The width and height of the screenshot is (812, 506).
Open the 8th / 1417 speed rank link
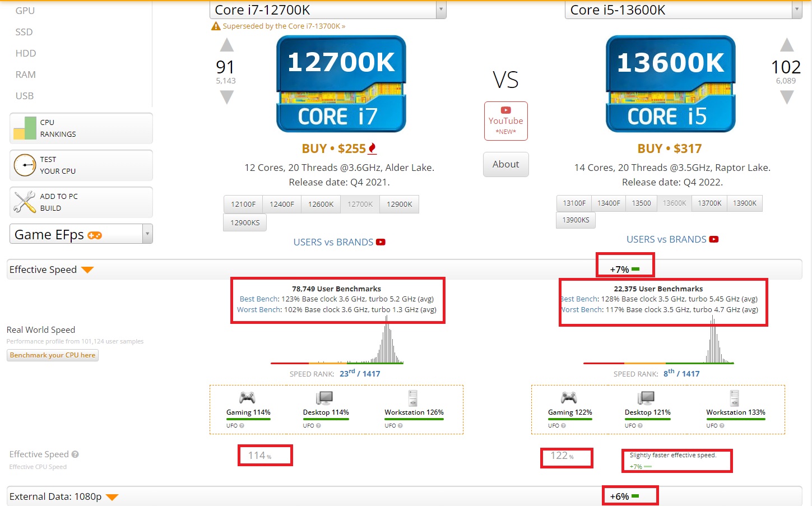(x=681, y=373)
